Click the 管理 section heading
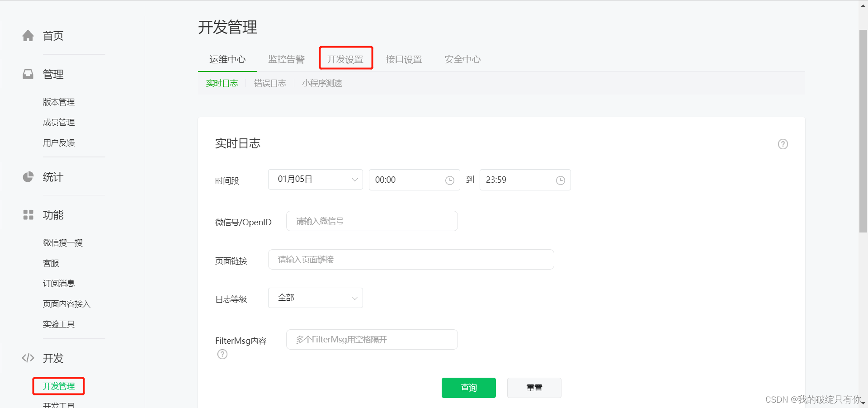 53,74
